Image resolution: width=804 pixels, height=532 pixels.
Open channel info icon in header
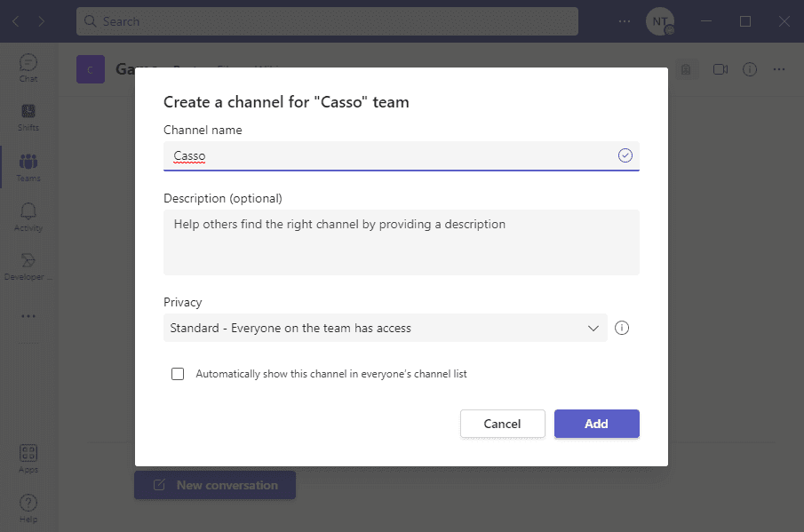pyautogui.click(x=750, y=69)
